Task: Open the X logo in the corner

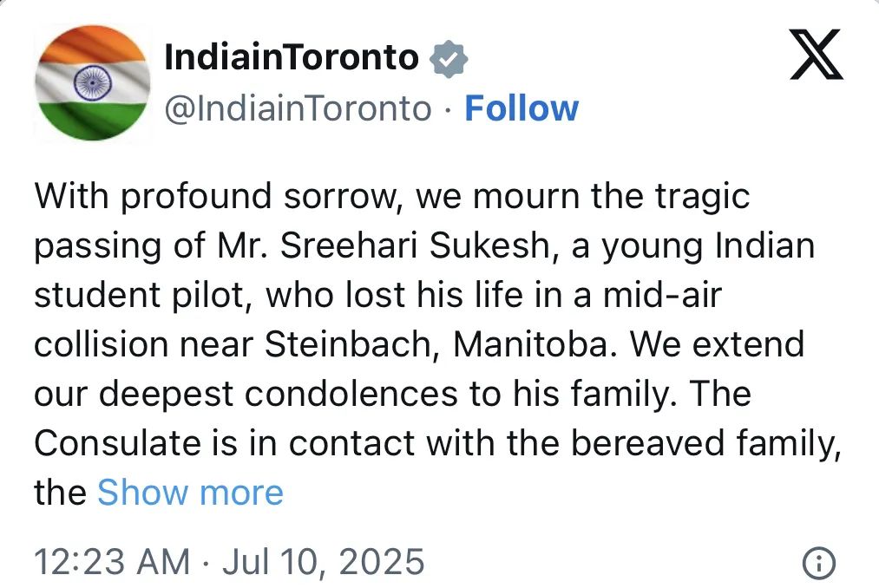Action: pos(817,55)
